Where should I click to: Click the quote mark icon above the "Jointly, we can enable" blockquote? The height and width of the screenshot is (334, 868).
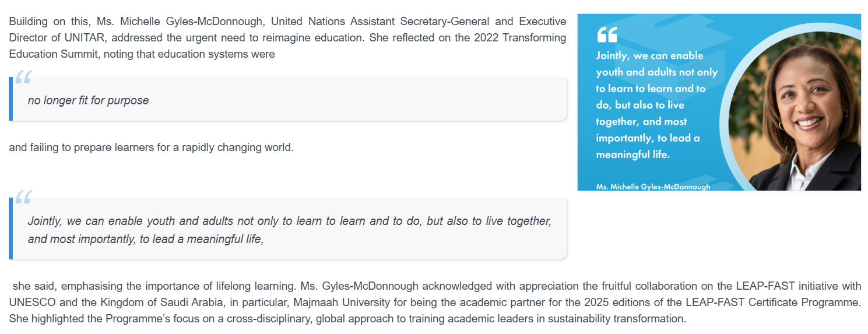tap(24, 198)
